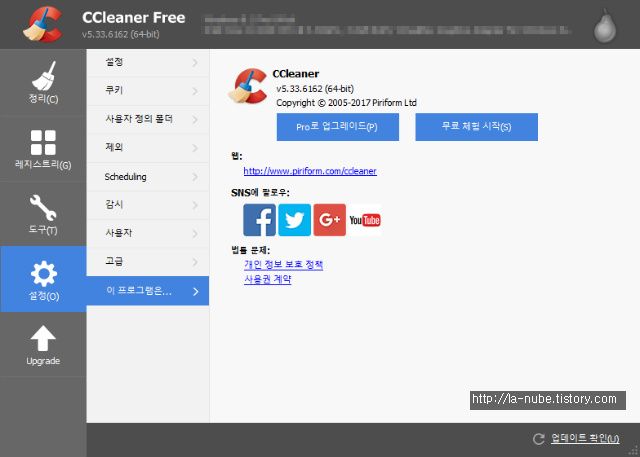Click the CCleaner Free header title
Image resolution: width=640 pixels, height=457 pixels.
click(133, 18)
